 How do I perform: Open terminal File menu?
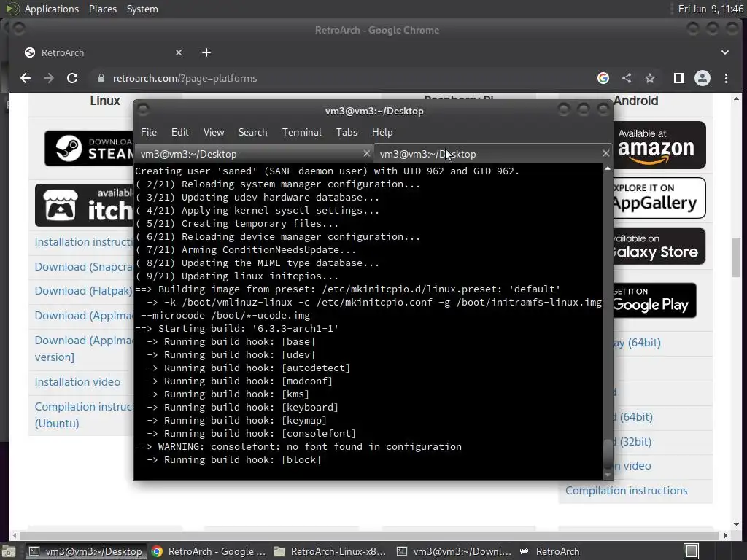(149, 133)
